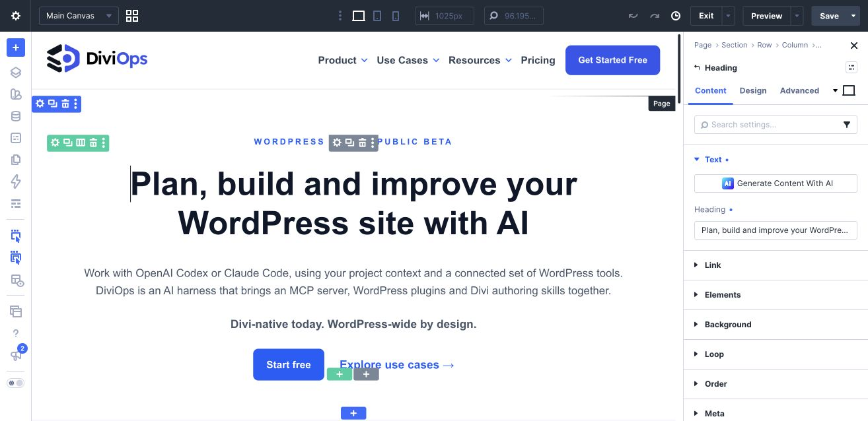The width and height of the screenshot is (868, 421).
Task: Click the back arrow beside Heading title
Action: tap(697, 67)
